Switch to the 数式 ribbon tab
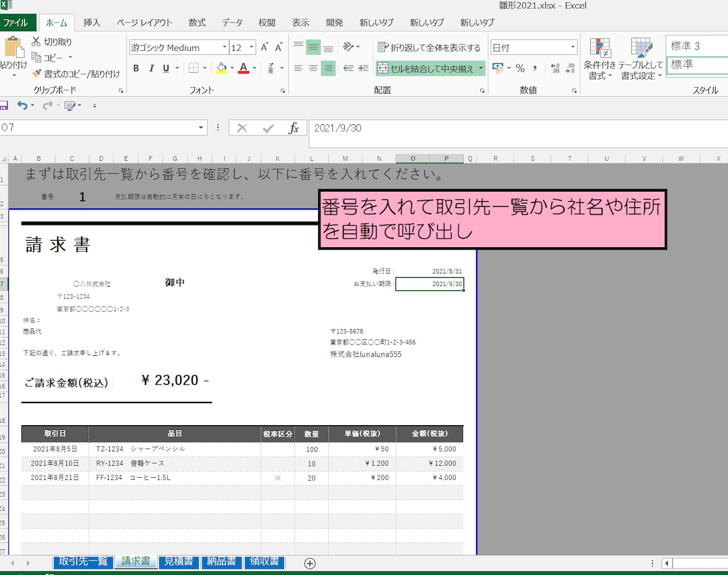Image resolution: width=728 pixels, height=575 pixels. (x=197, y=23)
